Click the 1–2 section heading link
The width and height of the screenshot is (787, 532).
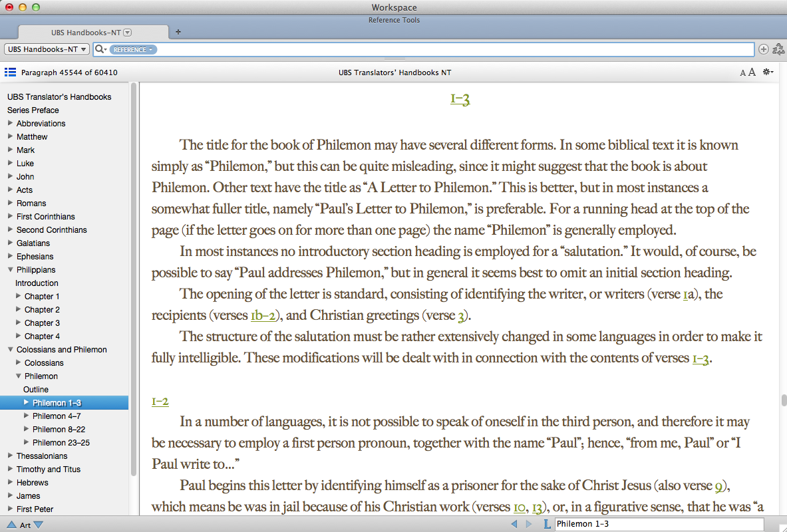click(x=160, y=401)
